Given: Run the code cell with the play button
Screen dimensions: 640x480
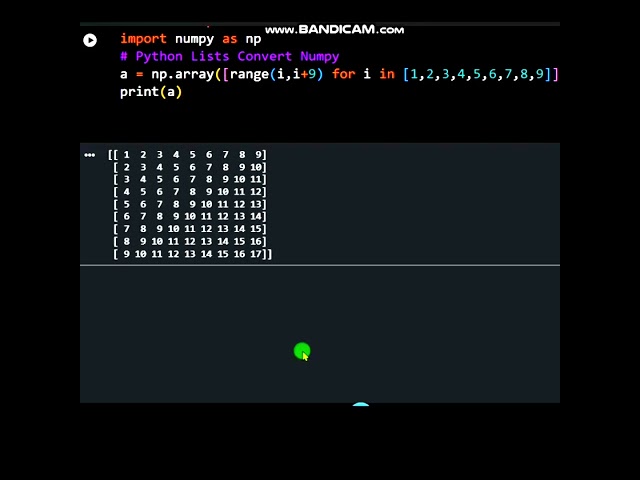Looking at the screenshot, I should pyautogui.click(x=90, y=40).
